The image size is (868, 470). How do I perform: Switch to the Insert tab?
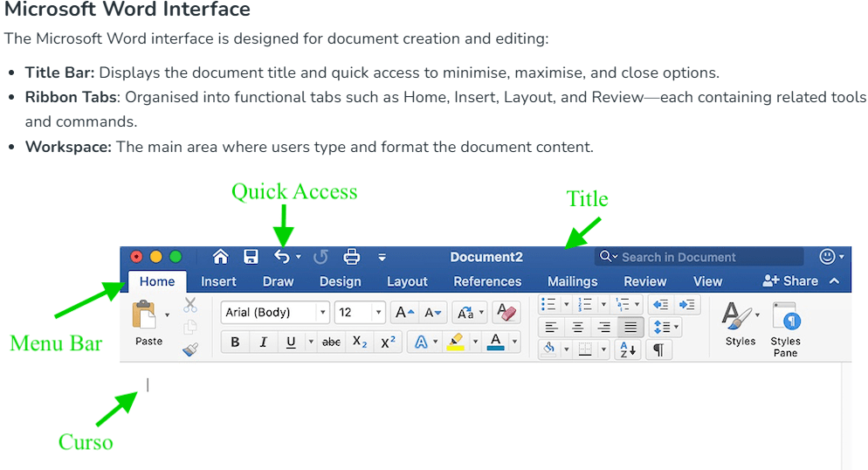pos(218,281)
